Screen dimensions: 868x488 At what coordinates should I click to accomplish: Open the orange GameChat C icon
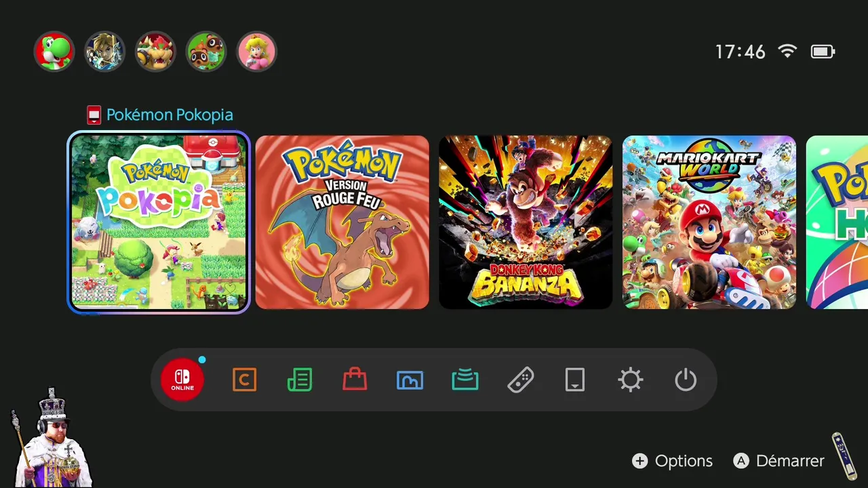pyautogui.click(x=244, y=380)
